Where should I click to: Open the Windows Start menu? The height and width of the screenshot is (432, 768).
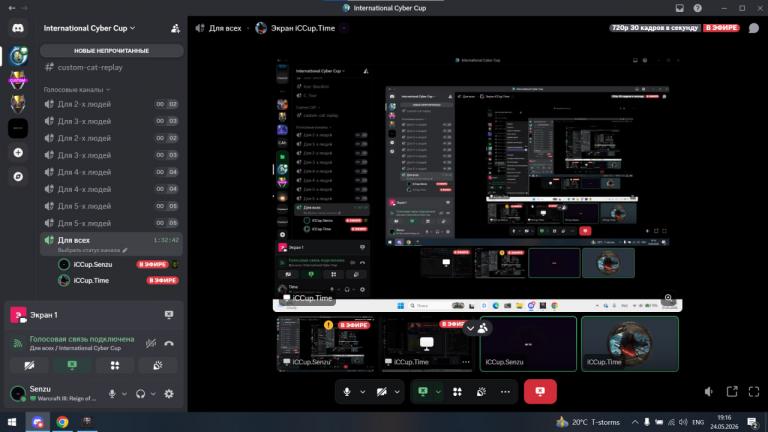[12, 422]
